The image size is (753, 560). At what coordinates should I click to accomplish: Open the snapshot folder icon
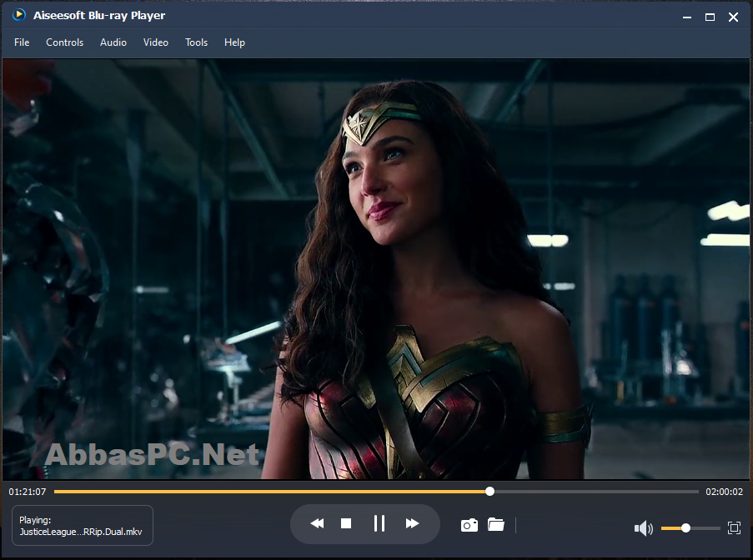click(495, 524)
